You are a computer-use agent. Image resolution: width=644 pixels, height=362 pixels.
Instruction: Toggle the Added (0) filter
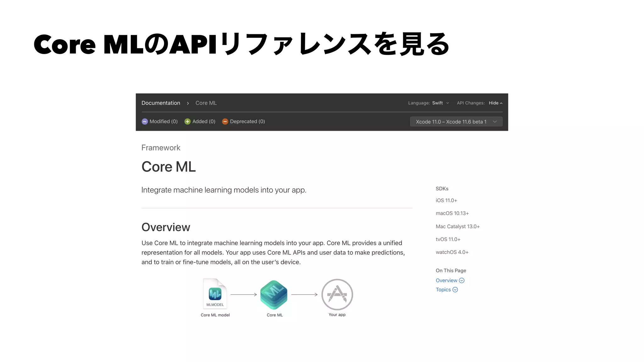[x=200, y=122]
